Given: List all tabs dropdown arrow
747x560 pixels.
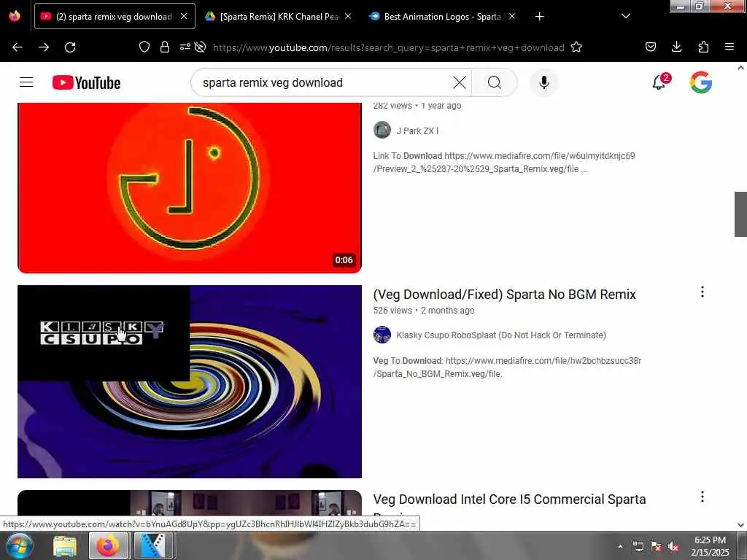Looking at the screenshot, I should pyautogui.click(x=626, y=16).
